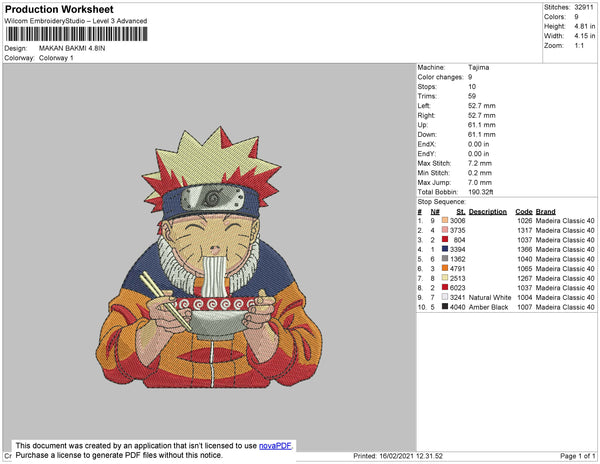
Task: Click the 'Brand' column header
Action: pyautogui.click(x=545, y=212)
